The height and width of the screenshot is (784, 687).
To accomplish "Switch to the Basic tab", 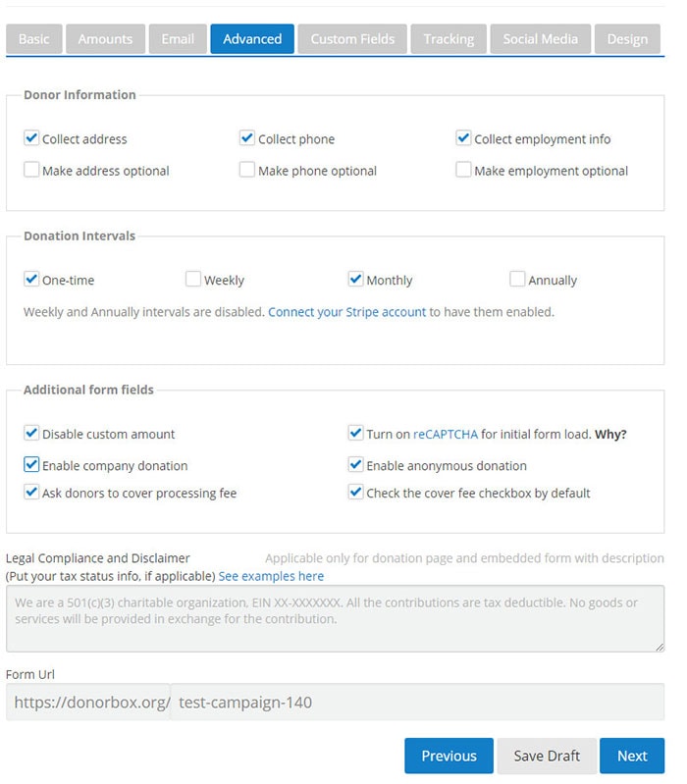I will 33,39.
